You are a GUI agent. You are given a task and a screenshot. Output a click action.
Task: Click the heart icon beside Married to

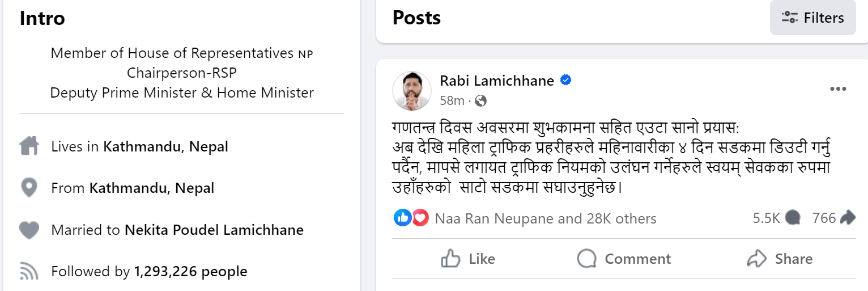pyautogui.click(x=29, y=230)
